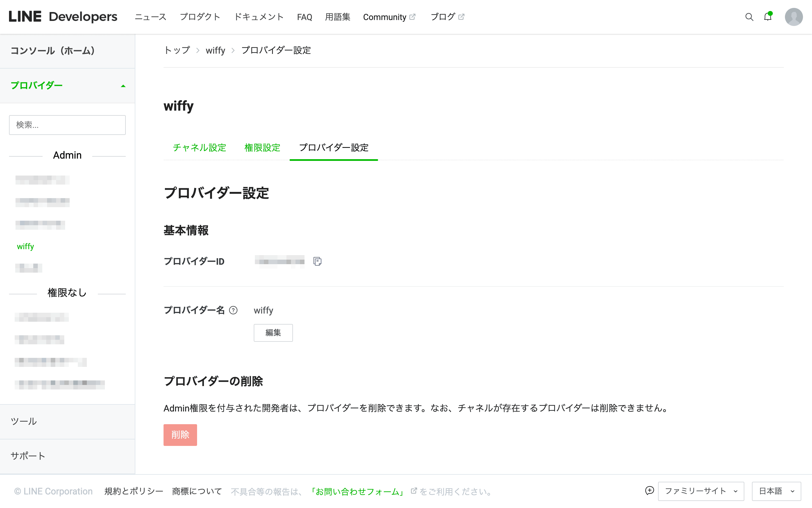
Task: Collapse the プロバイダー sidebar section
Action: click(67, 86)
